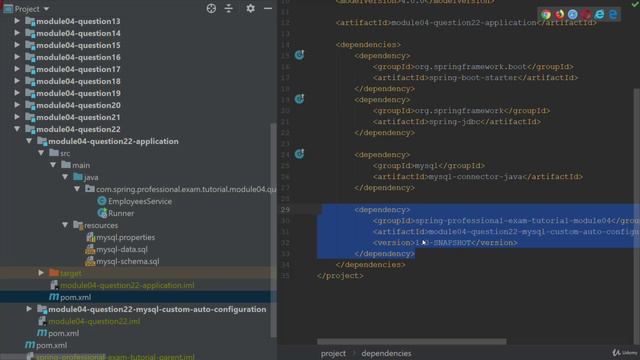The image size is (640, 360).
Task: Click the green inspection checkmark icon
Action: 635,4
